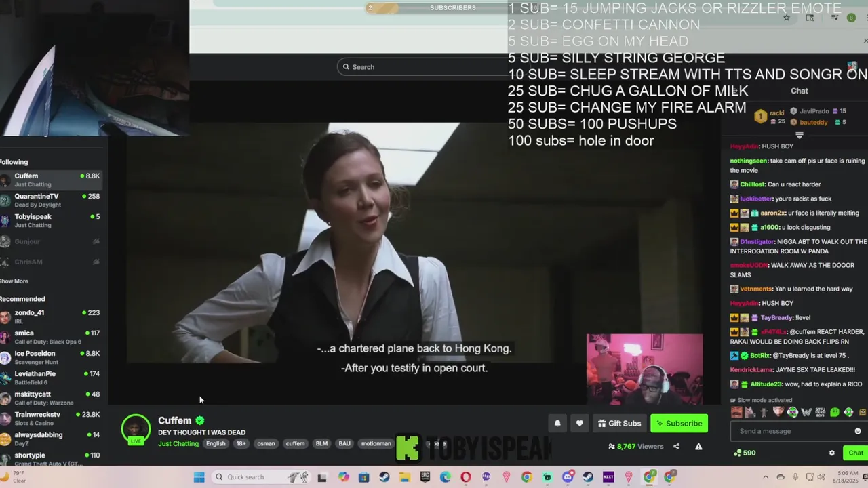Open the NEXT app from the taskbar
This screenshot has height=488, width=868.
click(x=608, y=477)
